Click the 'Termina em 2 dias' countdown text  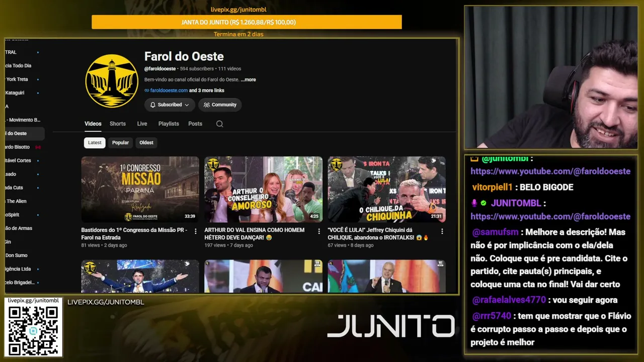(238, 34)
